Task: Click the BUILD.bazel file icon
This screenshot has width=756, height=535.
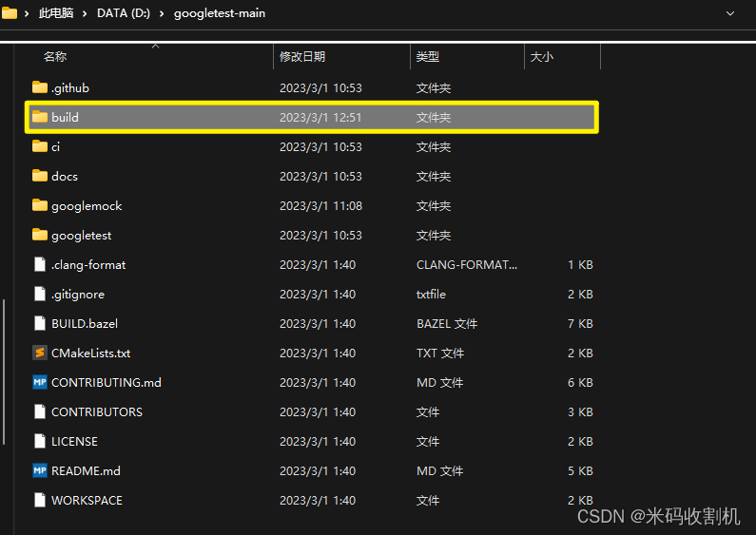Action: coord(40,323)
